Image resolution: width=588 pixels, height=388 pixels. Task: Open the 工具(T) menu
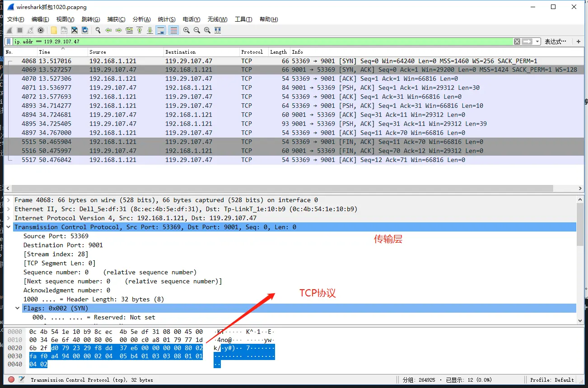[x=243, y=19]
